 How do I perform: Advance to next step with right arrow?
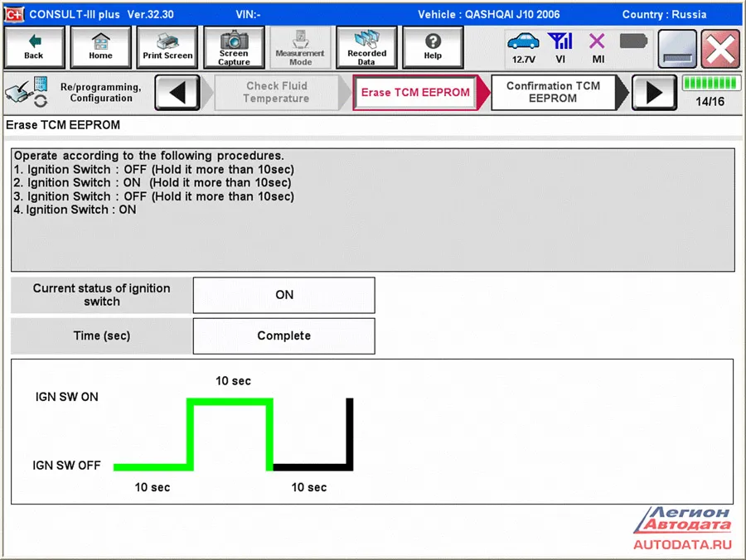[x=654, y=92]
